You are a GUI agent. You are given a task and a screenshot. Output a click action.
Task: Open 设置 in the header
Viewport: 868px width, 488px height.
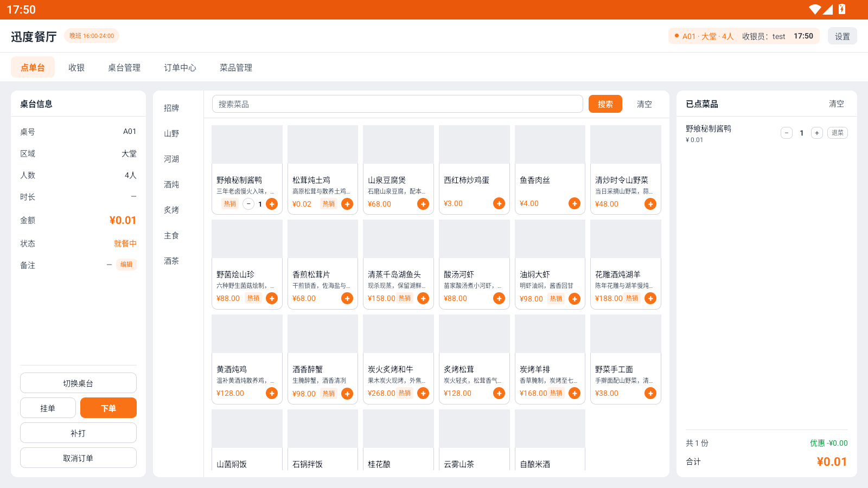click(x=843, y=36)
